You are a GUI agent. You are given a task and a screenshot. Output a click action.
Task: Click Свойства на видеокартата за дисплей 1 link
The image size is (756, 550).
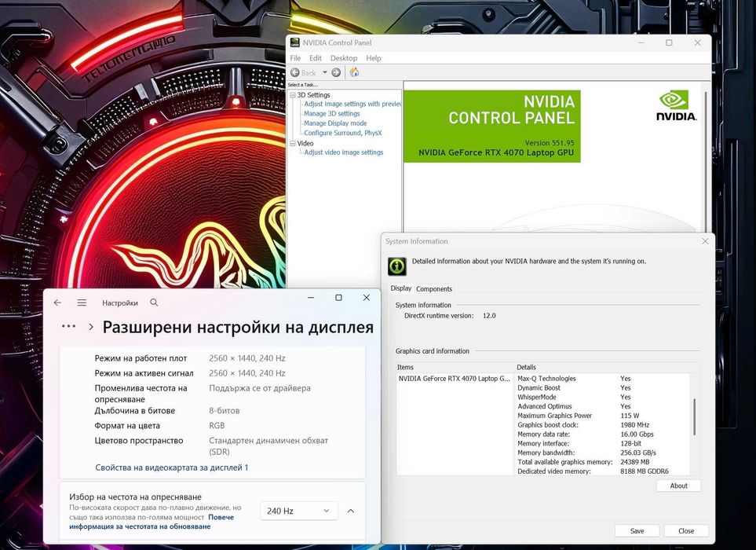172,467
